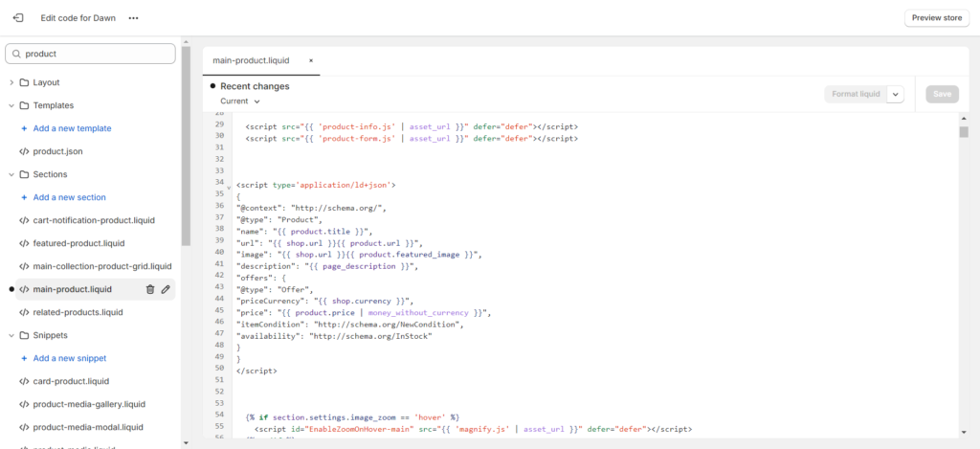
Task: Open product-media-modal.liquid snippet
Action: (88, 427)
